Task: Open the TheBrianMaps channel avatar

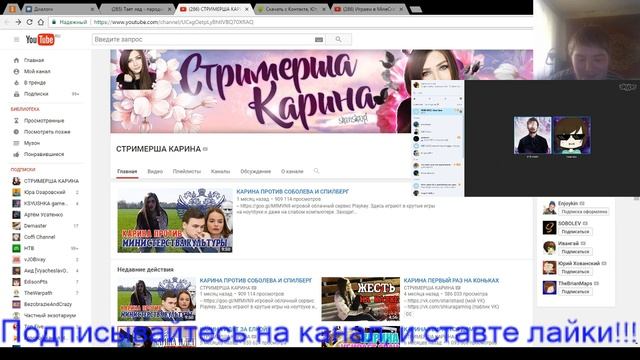Action: (549, 288)
